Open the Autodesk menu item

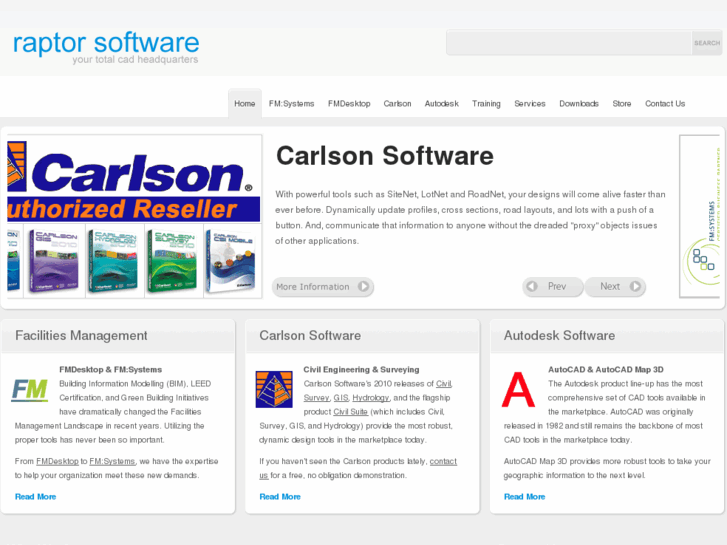point(441,103)
